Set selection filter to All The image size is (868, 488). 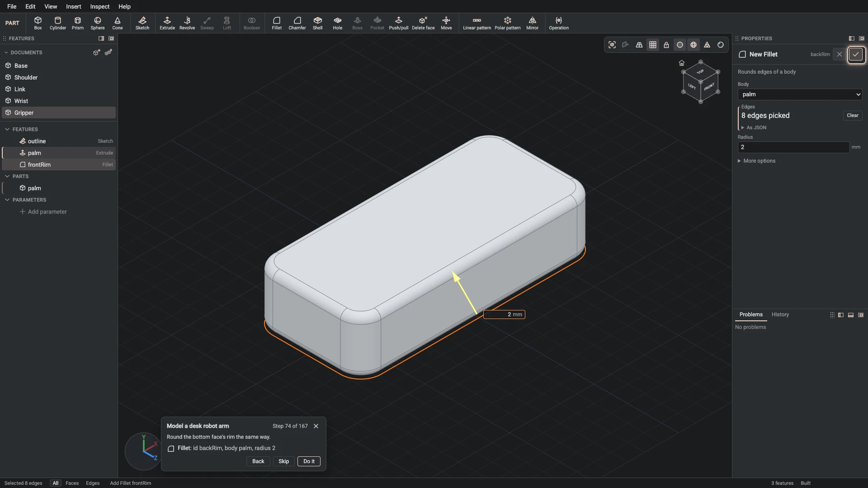(56, 483)
